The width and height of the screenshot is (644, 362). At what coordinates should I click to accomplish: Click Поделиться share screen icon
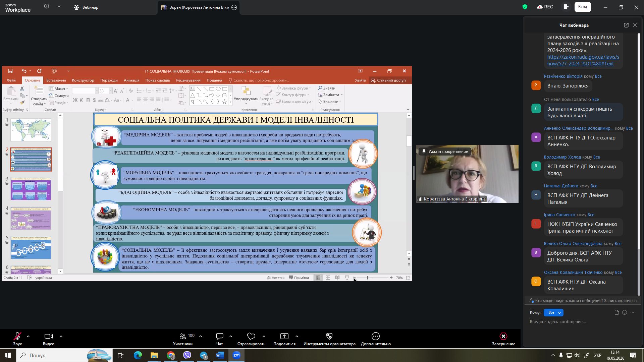click(x=284, y=336)
